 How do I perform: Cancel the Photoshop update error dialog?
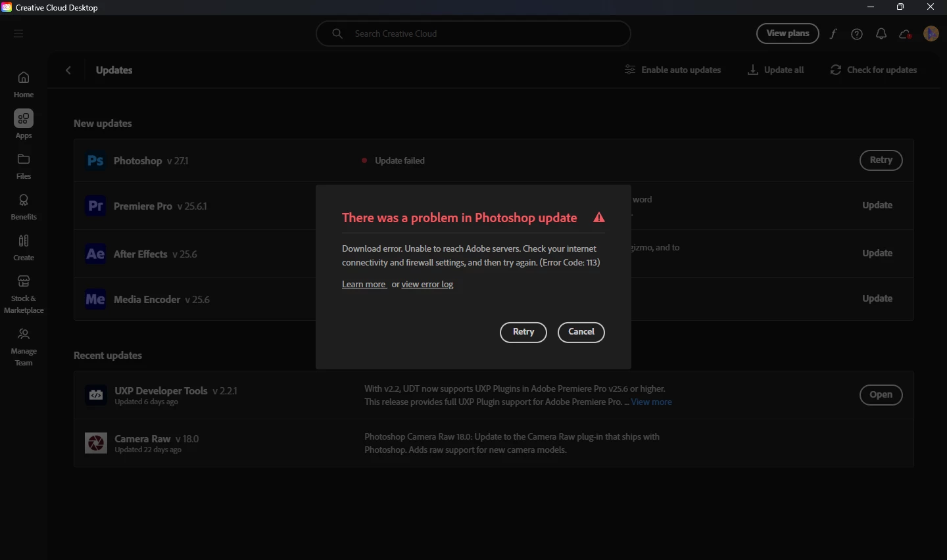click(581, 332)
